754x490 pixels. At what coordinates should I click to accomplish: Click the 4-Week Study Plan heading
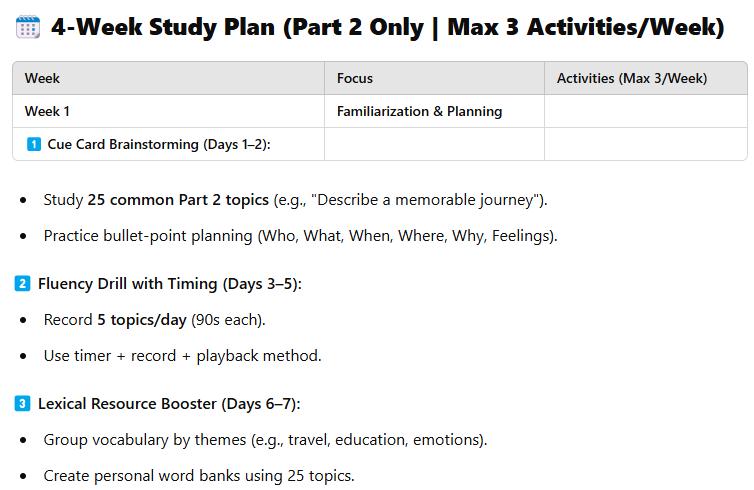tap(387, 27)
